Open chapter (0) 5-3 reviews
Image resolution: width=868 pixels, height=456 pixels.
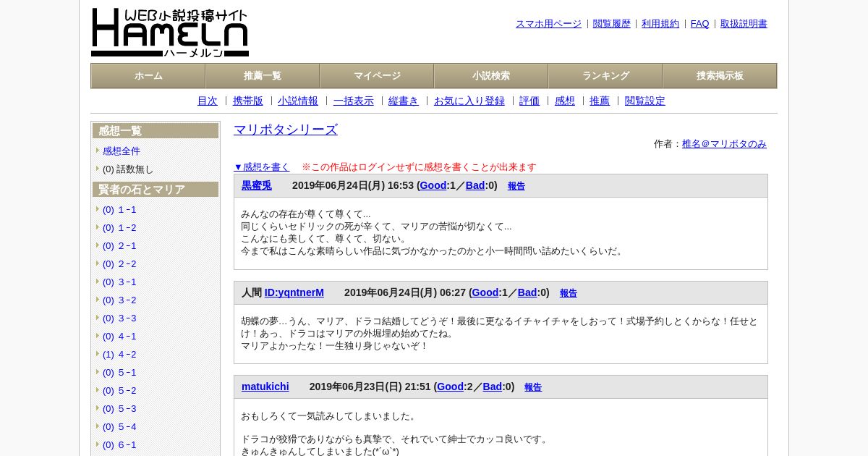click(x=119, y=409)
